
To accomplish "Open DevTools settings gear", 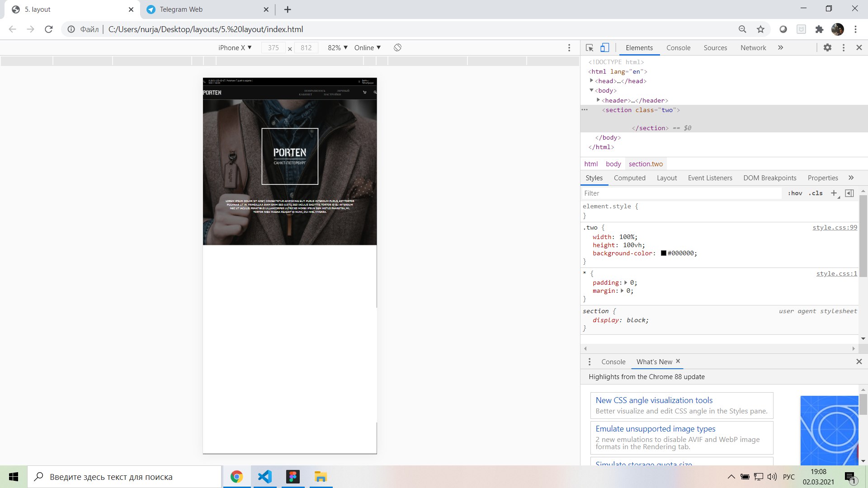I will pos(827,47).
